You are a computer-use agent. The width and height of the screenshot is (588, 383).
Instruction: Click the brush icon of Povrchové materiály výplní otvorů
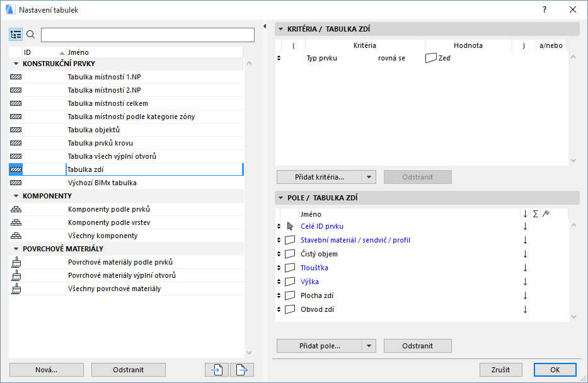16,275
